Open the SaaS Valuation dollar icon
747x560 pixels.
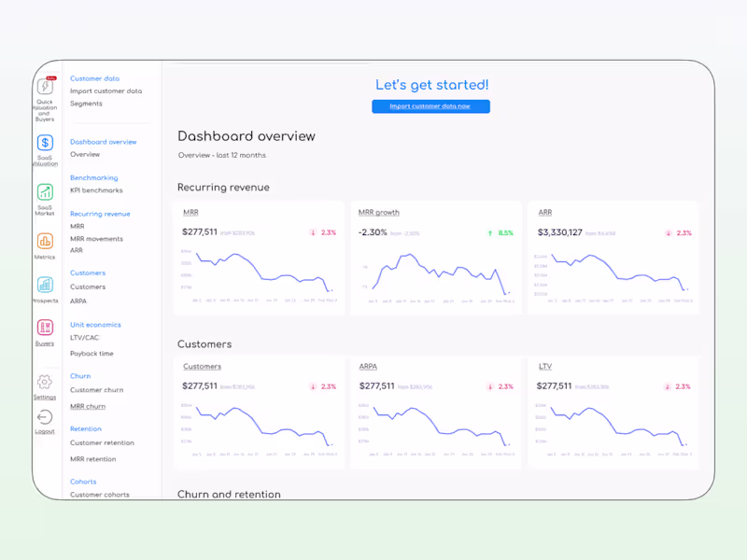(45, 145)
